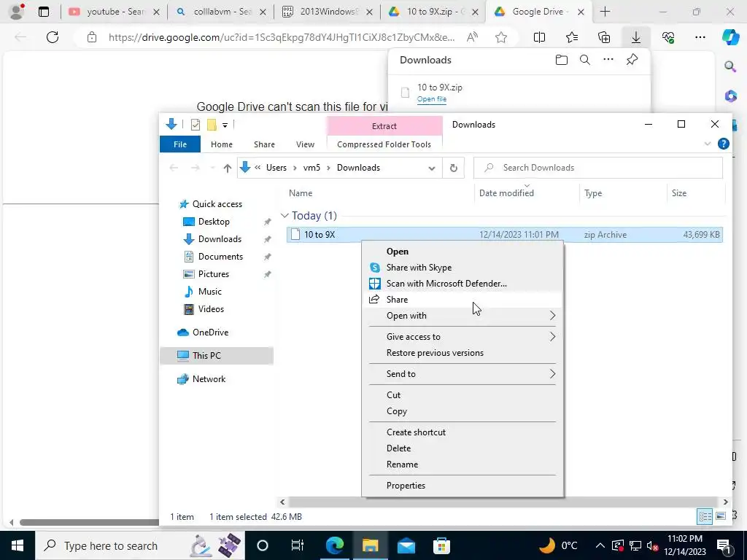This screenshot has width=747, height=560.
Task: Open the File ribbon tab
Action: coord(180,144)
